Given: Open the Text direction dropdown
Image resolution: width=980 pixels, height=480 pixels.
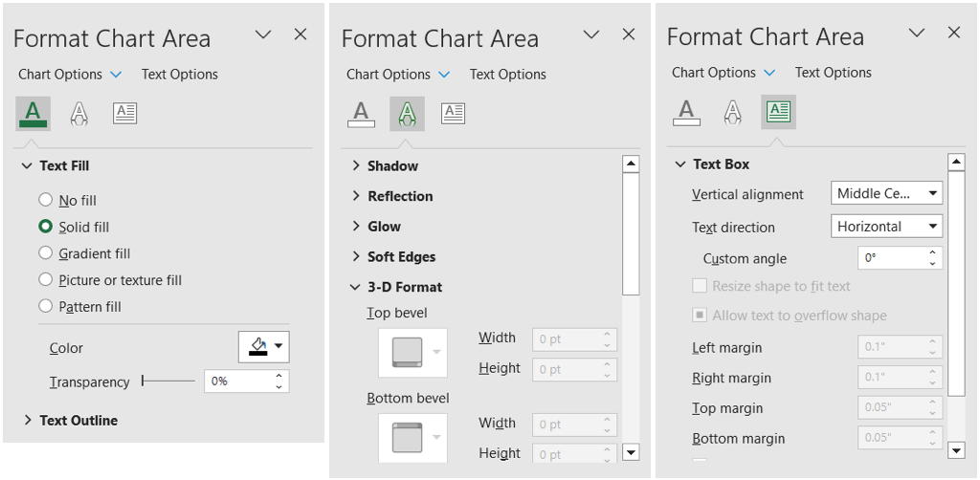Looking at the screenshot, I should 886,227.
